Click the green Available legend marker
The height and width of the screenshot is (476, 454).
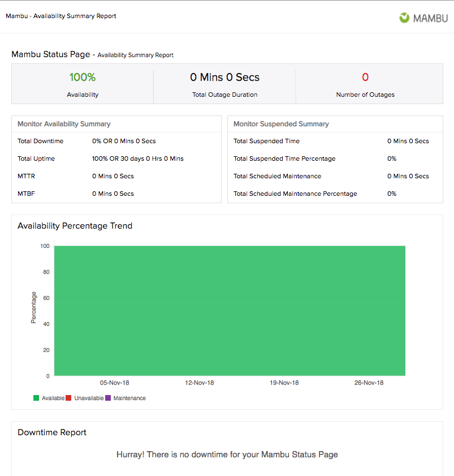pyautogui.click(x=37, y=398)
